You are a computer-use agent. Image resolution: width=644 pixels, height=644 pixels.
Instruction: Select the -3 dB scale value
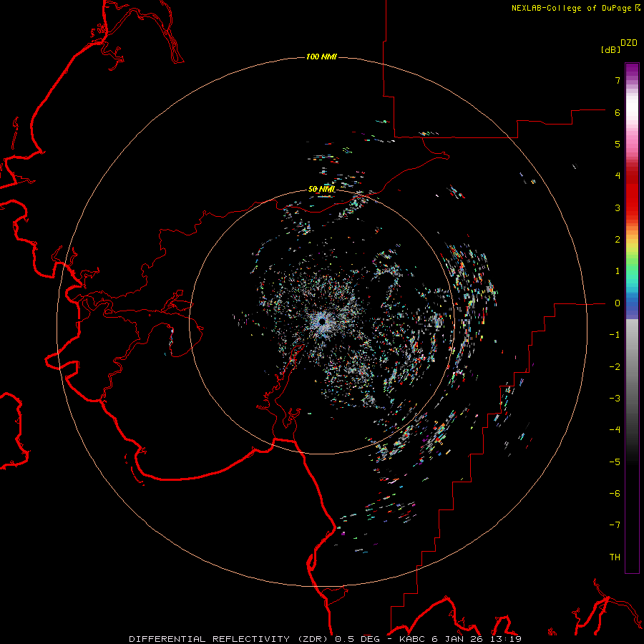tap(615, 399)
